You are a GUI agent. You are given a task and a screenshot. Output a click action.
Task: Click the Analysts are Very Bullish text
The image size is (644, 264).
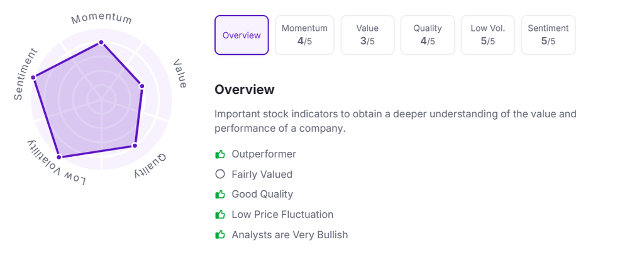289,235
